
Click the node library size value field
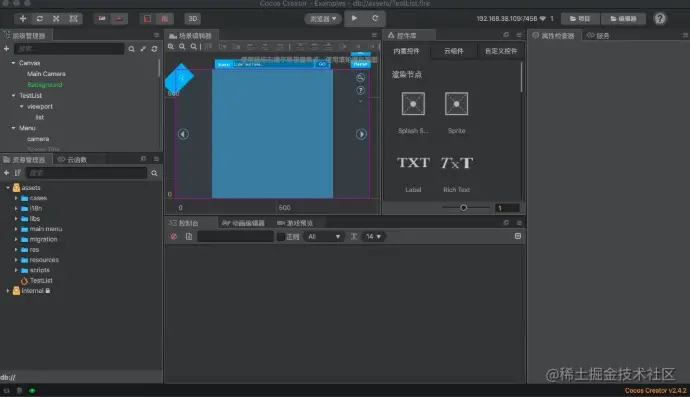click(x=506, y=208)
